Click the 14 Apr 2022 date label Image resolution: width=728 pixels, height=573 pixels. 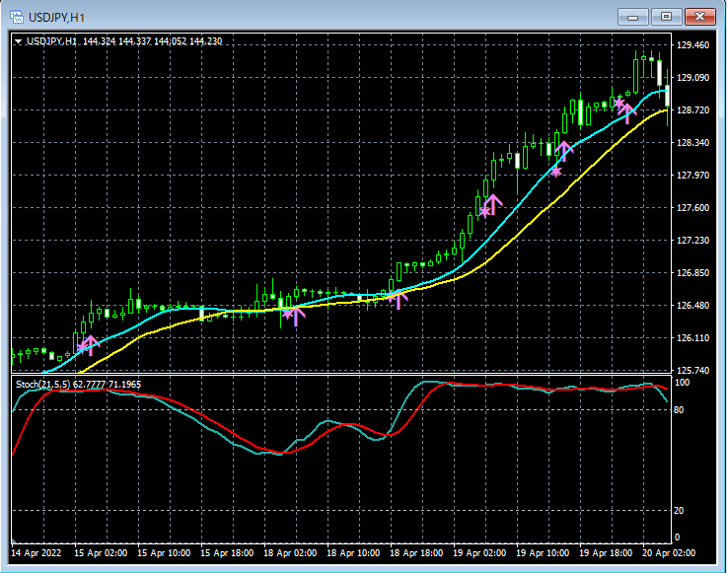point(36,553)
